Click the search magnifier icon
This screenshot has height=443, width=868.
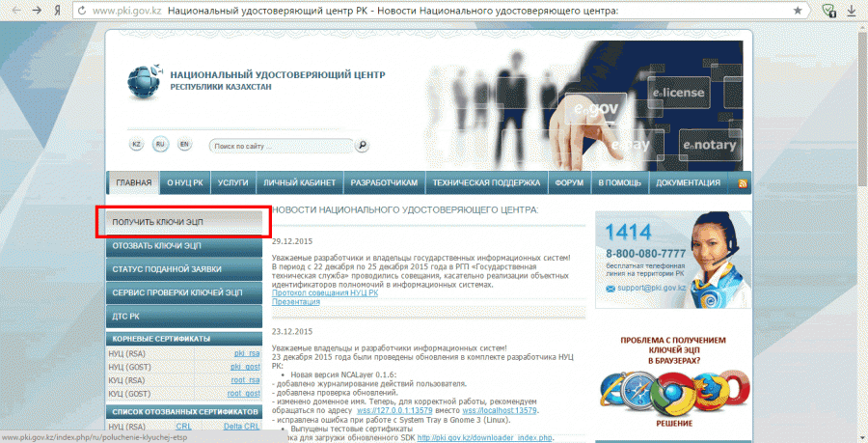click(x=362, y=146)
